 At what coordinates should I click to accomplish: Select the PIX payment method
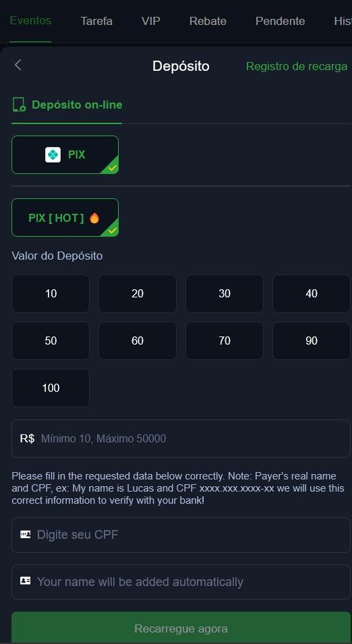click(x=65, y=155)
